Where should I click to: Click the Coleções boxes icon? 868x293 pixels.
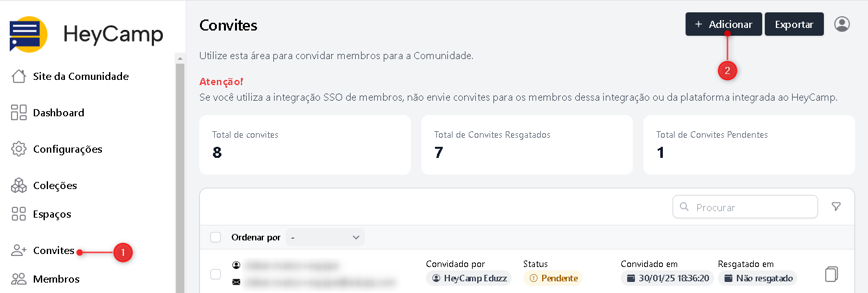click(x=19, y=185)
